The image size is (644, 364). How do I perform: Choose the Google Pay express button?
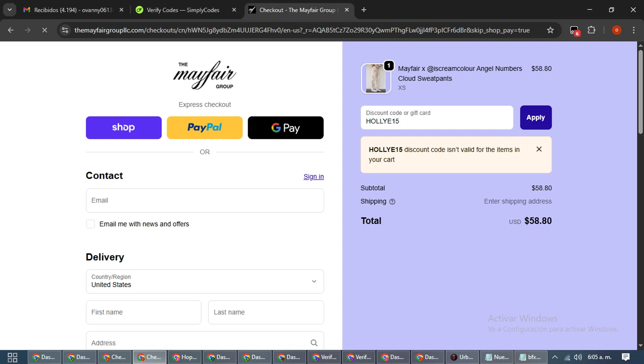tap(286, 128)
